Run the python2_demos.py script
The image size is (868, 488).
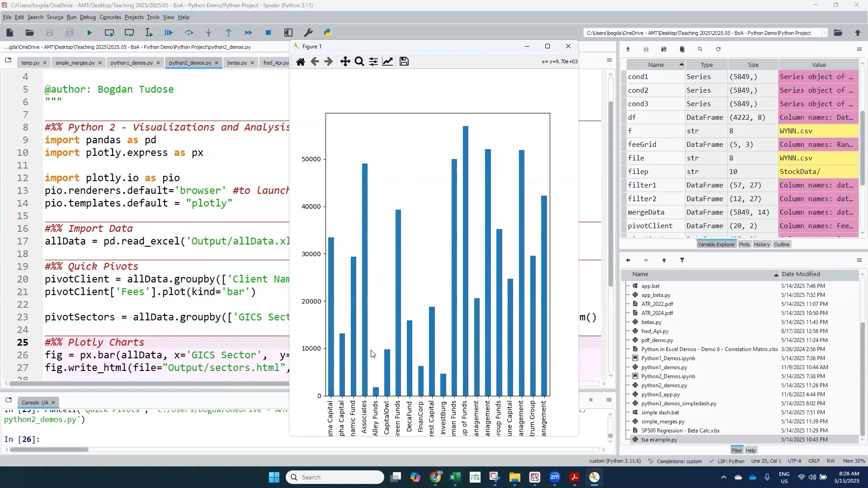pos(89,32)
